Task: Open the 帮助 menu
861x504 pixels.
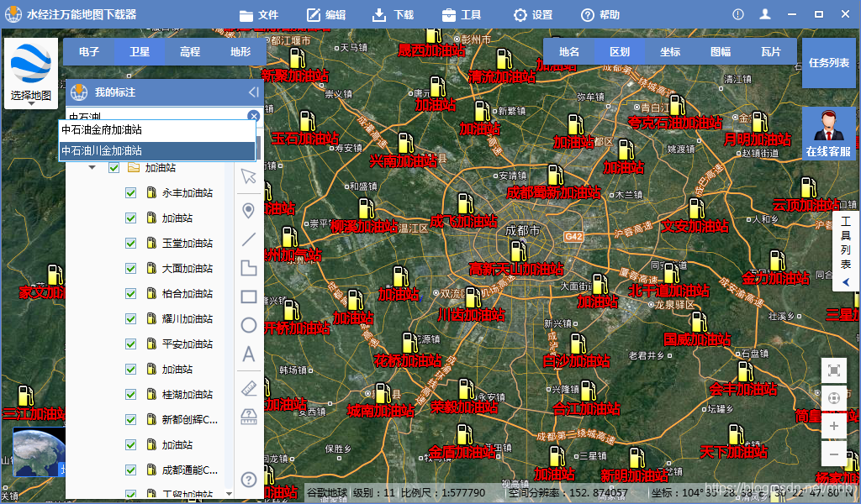Action: (x=600, y=15)
